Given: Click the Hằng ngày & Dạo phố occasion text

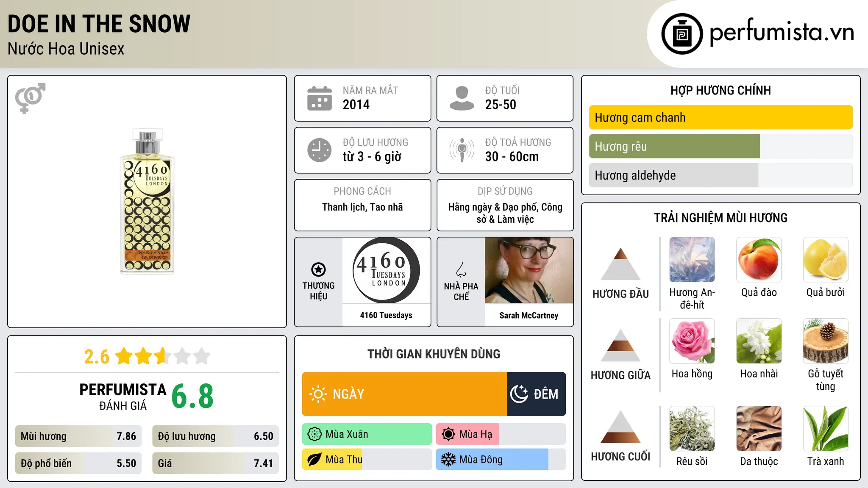Looking at the screenshot, I should (505, 213).
